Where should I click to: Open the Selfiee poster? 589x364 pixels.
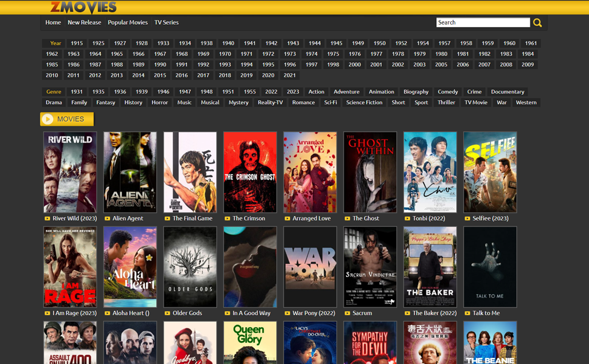(490, 172)
